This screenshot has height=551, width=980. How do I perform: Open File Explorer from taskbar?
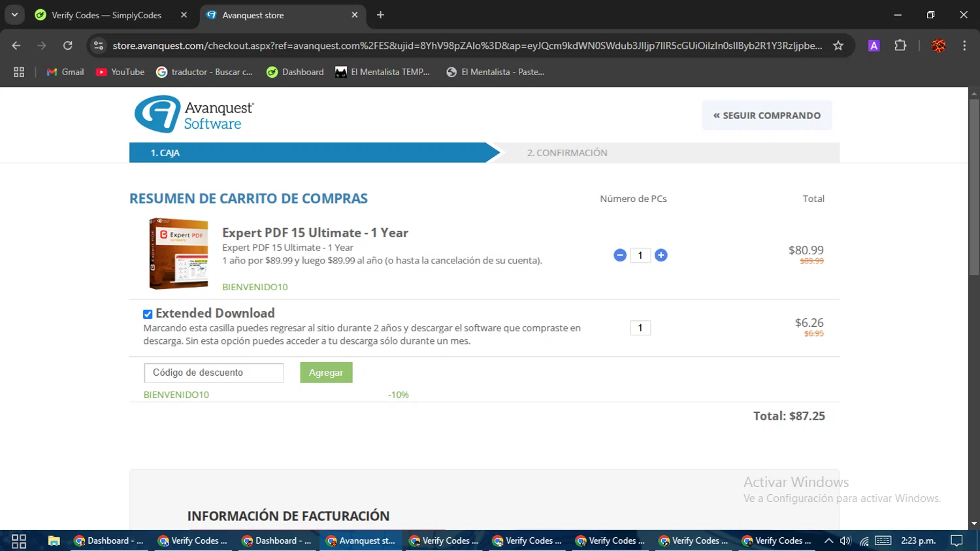pyautogui.click(x=54, y=541)
